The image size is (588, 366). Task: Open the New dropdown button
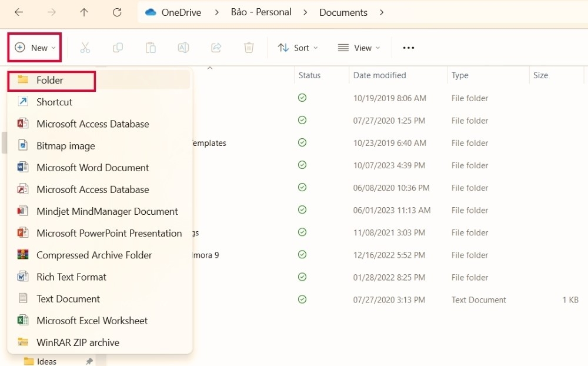(x=35, y=48)
